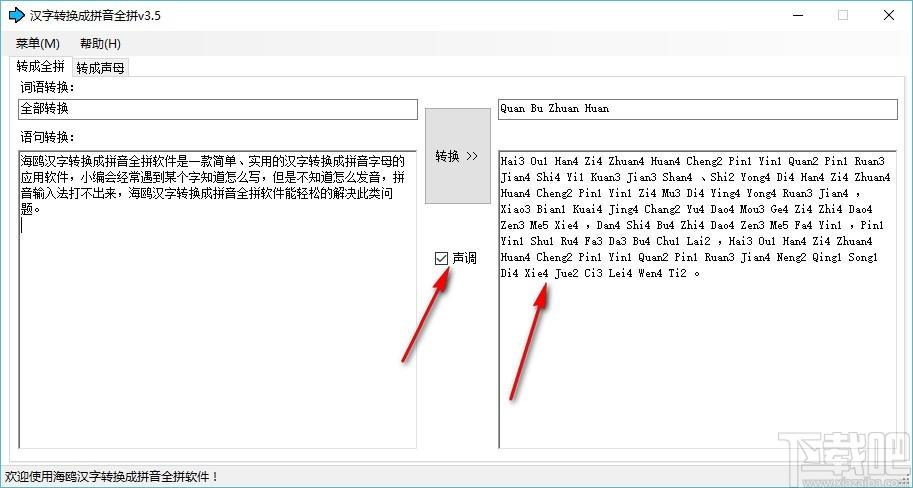This screenshot has height=488, width=913.
Task: Click the 转换 >> button
Action: (458, 156)
